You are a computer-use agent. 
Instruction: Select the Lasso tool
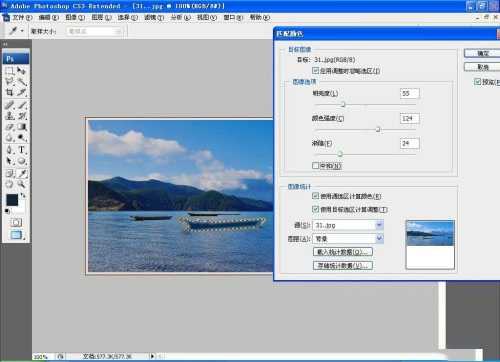tap(10, 82)
